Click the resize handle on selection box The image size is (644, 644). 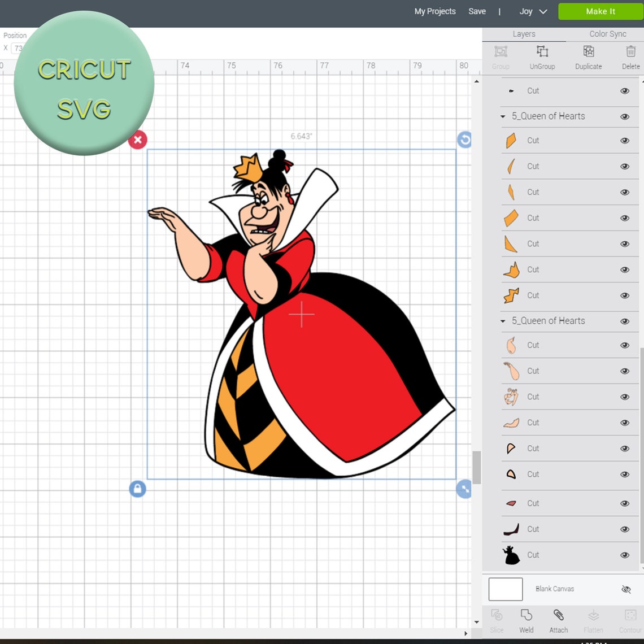click(464, 489)
